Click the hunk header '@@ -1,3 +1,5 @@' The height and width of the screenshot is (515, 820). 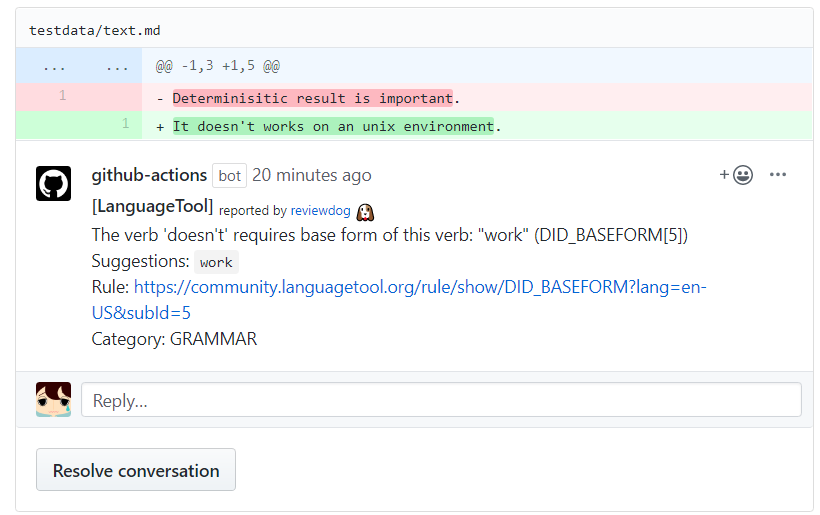tap(218, 66)
